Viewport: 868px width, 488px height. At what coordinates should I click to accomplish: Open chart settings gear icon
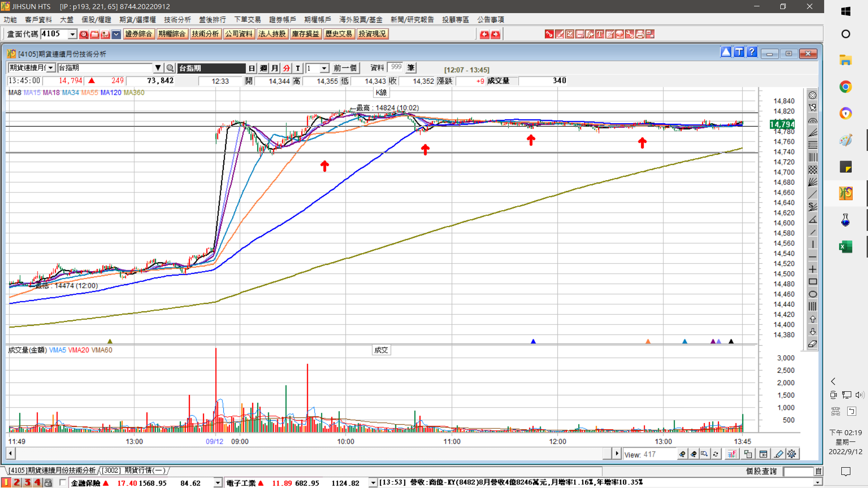792,454
